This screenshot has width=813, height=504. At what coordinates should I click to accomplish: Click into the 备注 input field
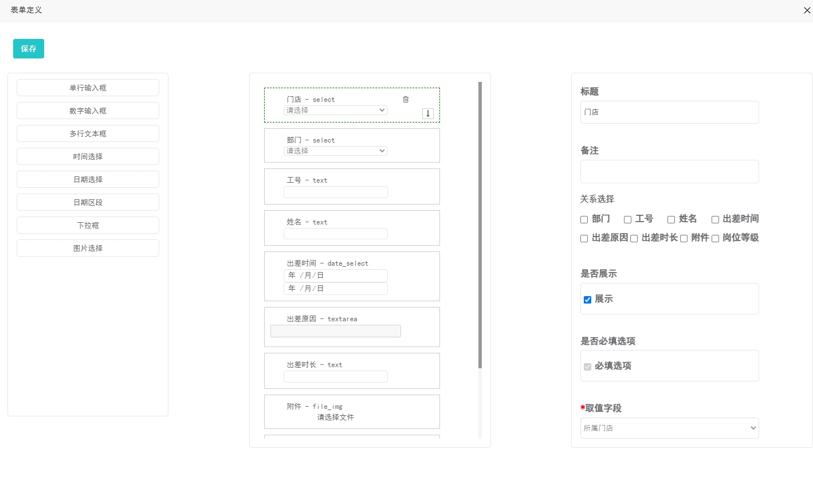(x=669, y=171)
